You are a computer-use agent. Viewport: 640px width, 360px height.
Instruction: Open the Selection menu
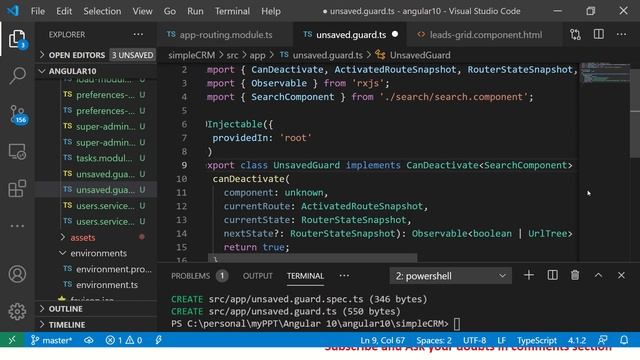point(102,11)
